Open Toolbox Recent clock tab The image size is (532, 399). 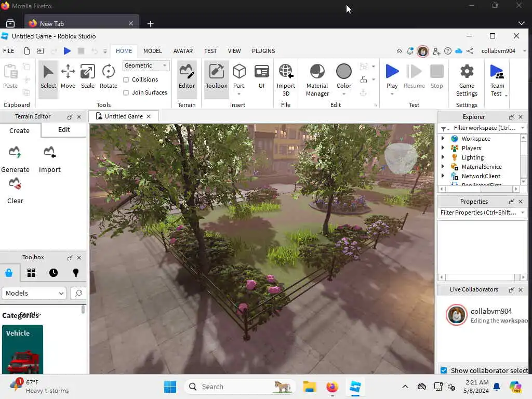54,273
